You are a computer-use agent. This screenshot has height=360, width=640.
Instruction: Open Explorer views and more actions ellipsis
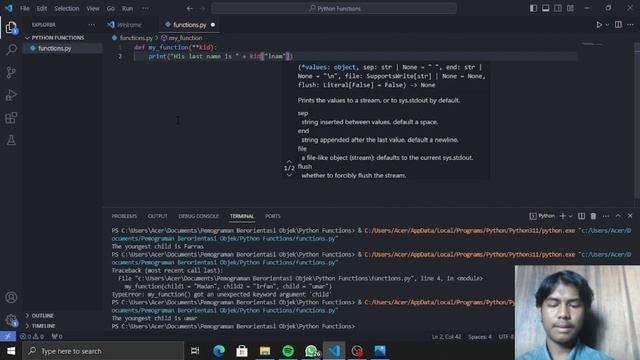click(x=91, y=25)
